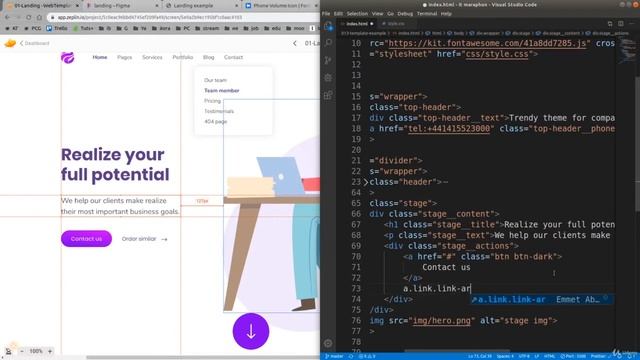
Task: Open the Go menu
Action: (390, 13)
